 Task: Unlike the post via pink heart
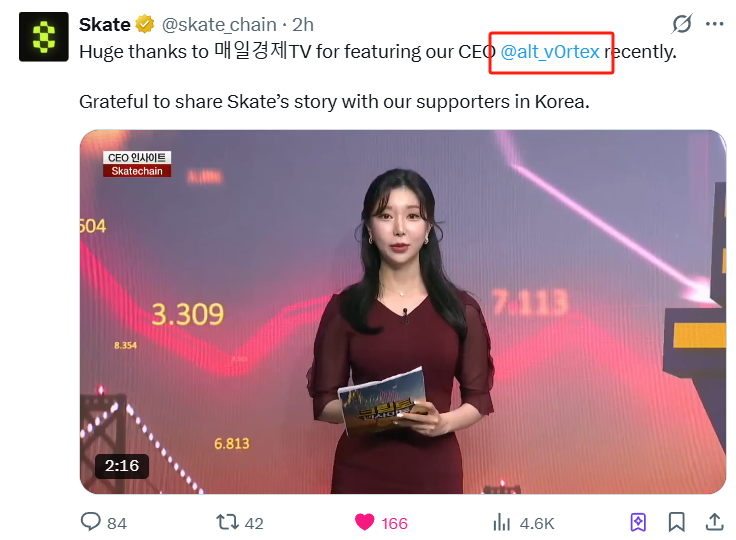365,522
